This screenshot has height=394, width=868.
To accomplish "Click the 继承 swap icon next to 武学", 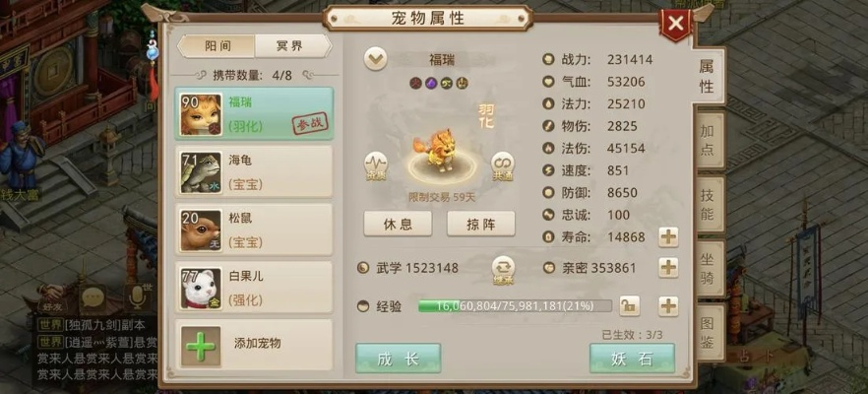I will click(x=504, y=270).
